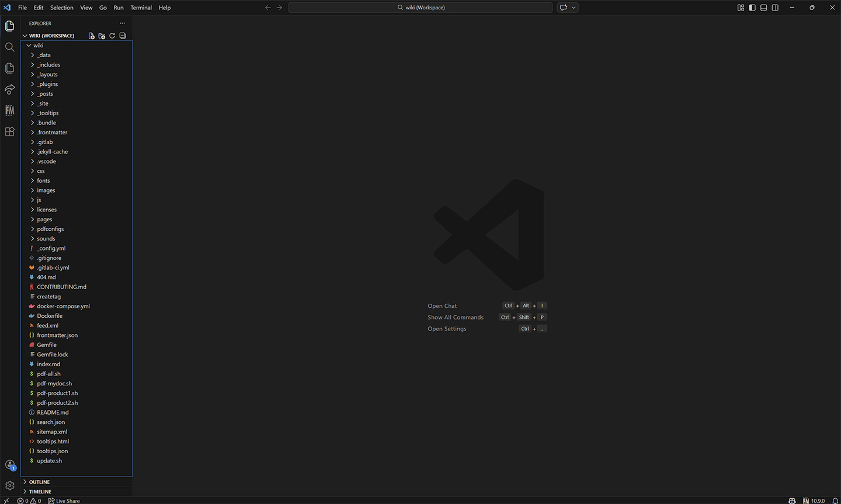Open the Terminal menu

[141, 8]
